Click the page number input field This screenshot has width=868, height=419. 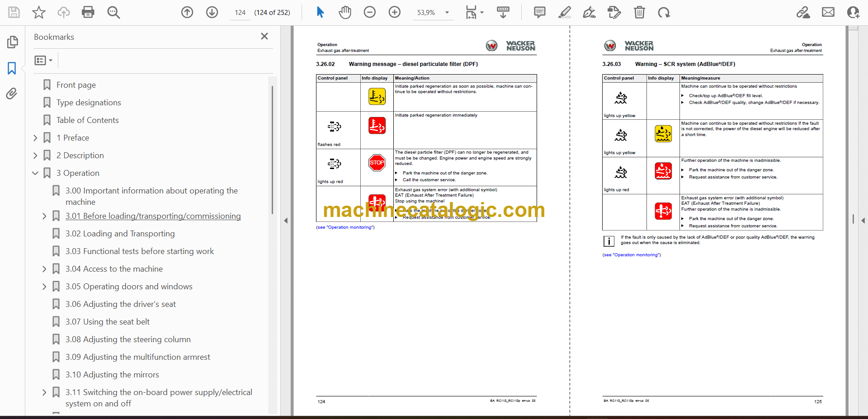240,13
